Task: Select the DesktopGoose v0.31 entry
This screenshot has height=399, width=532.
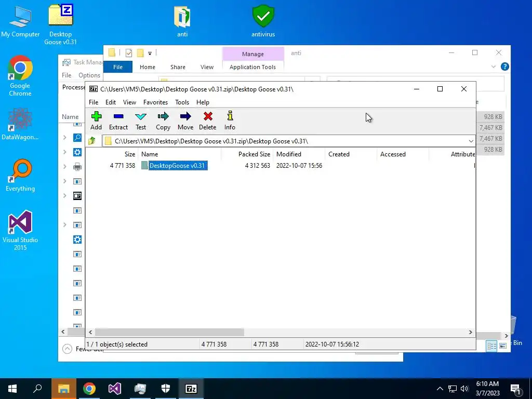Action: point(178,166)
